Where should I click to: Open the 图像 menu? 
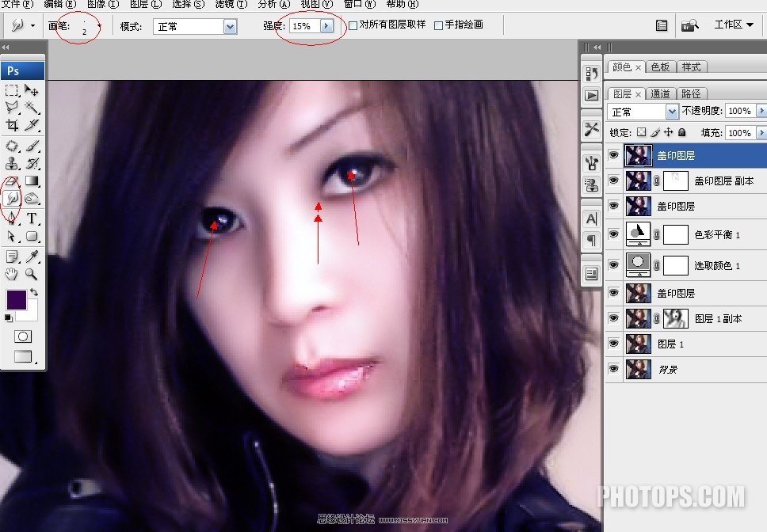[103, 4]
